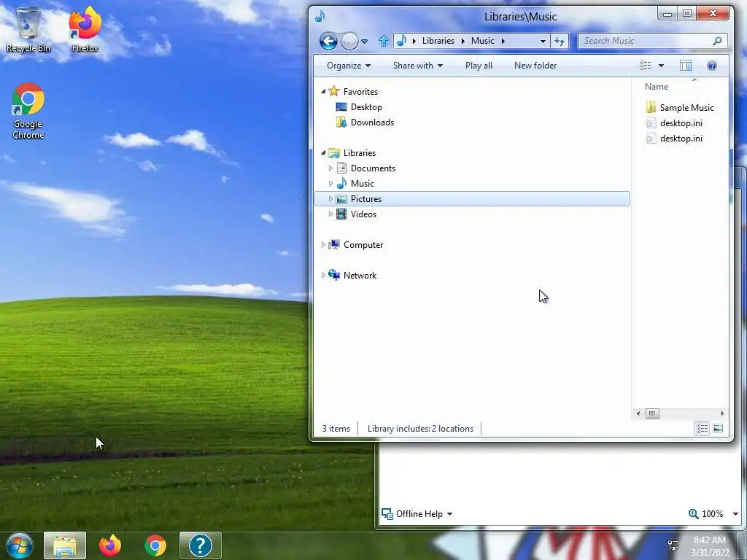
Task: Open the Organize menu
Action: tap(348, 66)
